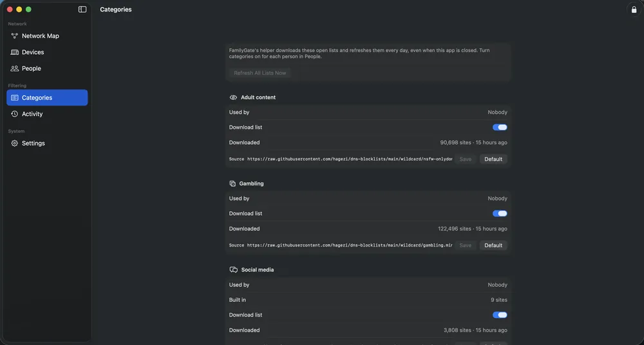Disable Download list for Adult content

[500, 127]
